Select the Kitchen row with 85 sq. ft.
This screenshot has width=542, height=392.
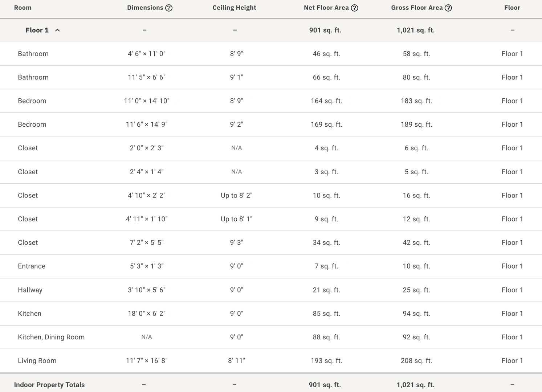(x=271, y=314)
